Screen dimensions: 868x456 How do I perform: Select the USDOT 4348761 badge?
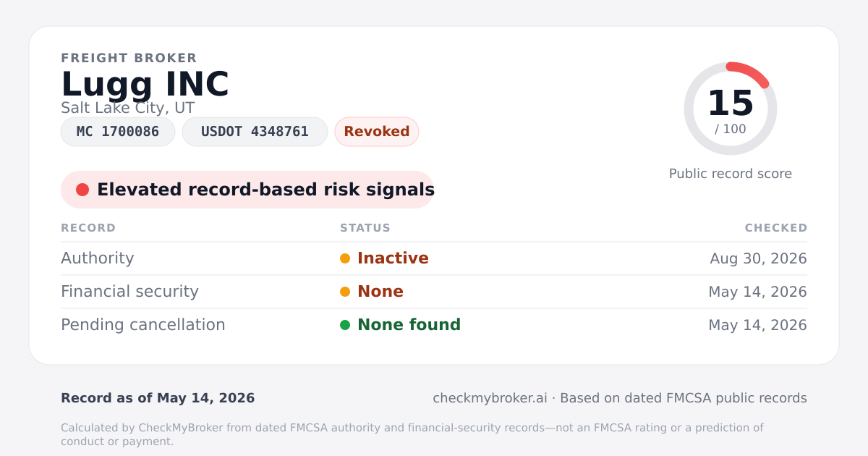pos(255,132)
